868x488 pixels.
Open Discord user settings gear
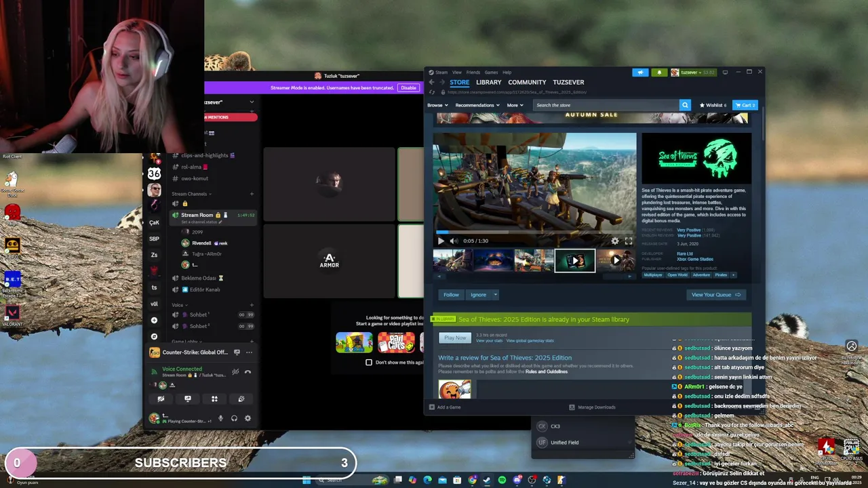coord(248,418)
